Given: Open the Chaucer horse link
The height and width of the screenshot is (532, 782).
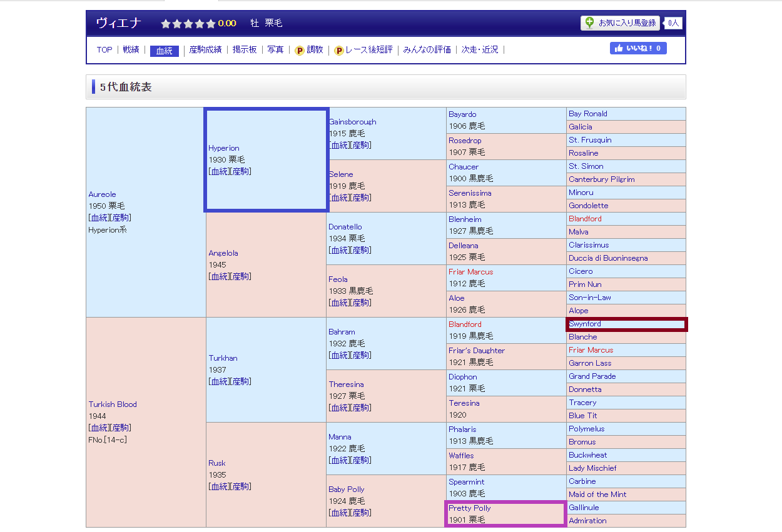Looking at the screenshot, I should click(464, 167).
